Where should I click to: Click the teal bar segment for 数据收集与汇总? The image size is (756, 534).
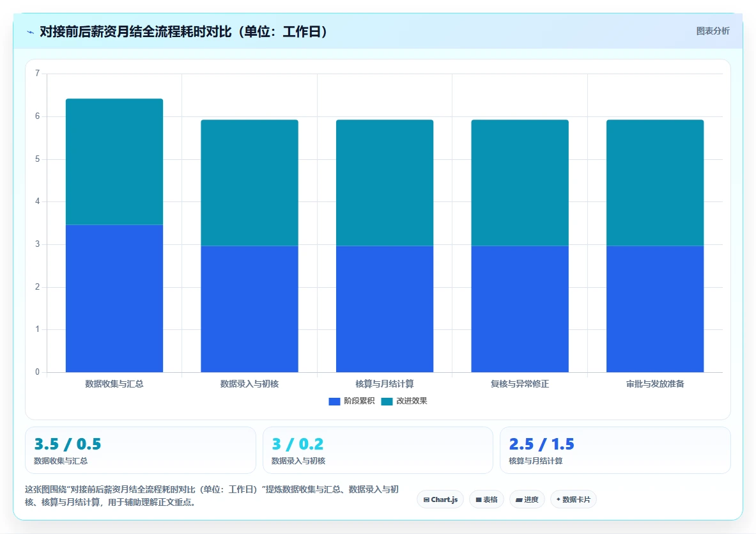coord(114,162)
